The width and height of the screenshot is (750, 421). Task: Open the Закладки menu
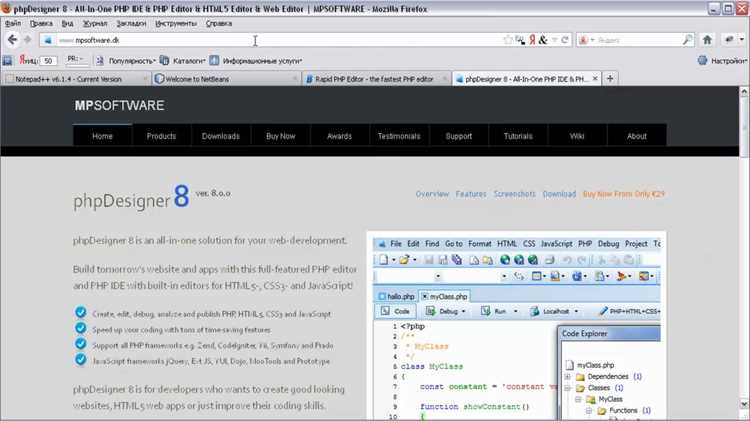131,23
